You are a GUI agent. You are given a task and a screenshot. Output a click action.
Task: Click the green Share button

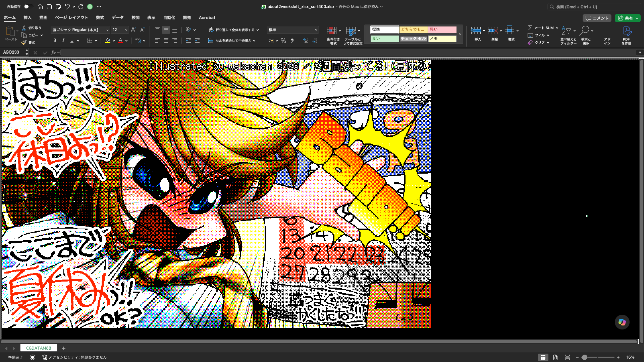click(x=627, y=18)
